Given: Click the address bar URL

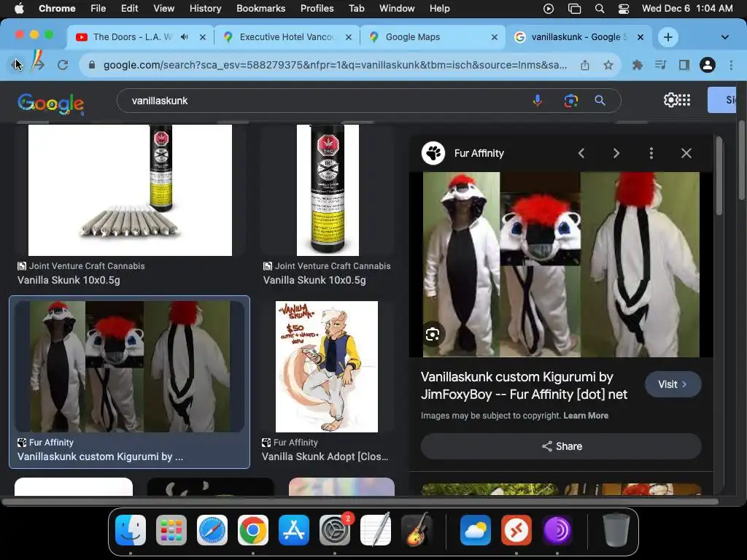Looking at the screenshot, I should (x=335, y=65).
